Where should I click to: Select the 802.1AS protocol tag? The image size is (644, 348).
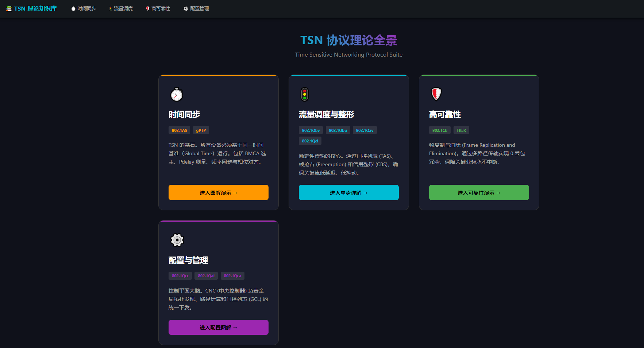[179, 130]
